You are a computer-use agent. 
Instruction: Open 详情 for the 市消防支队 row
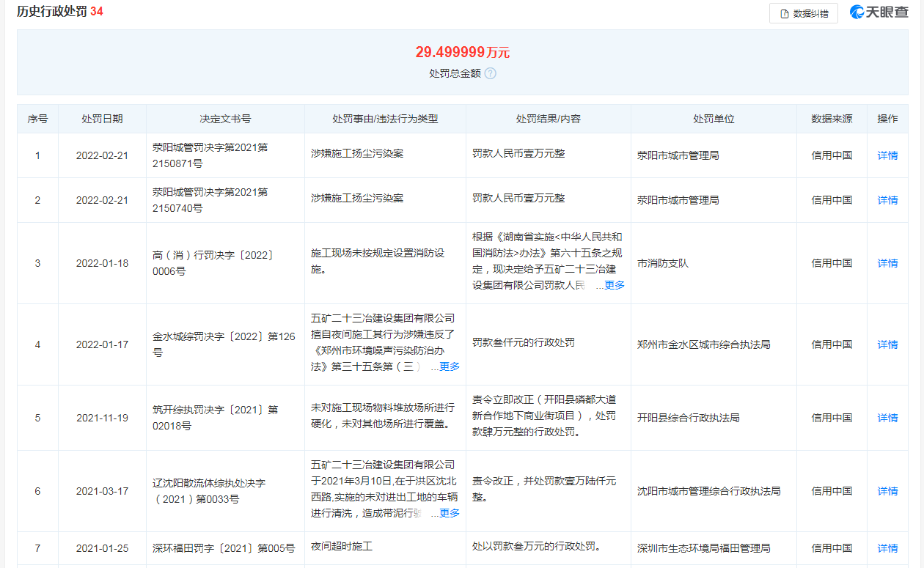(887, 263)
